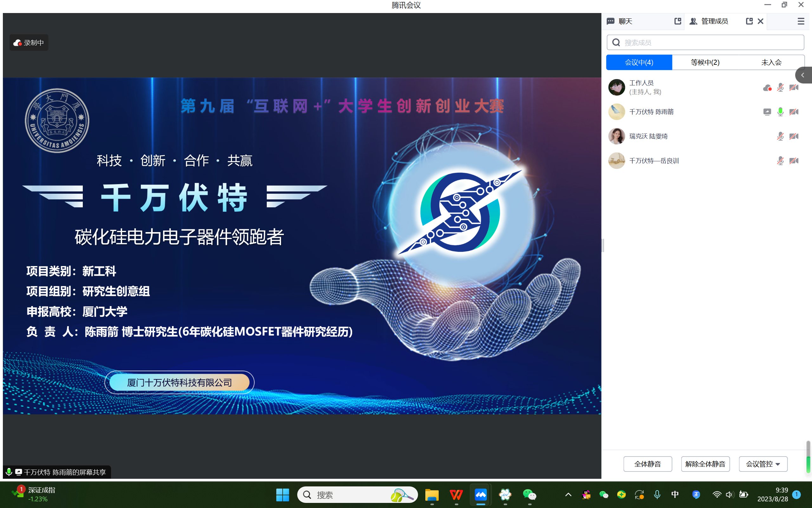
Task: Open the 会议管控 dropdown
Action: 763,464
